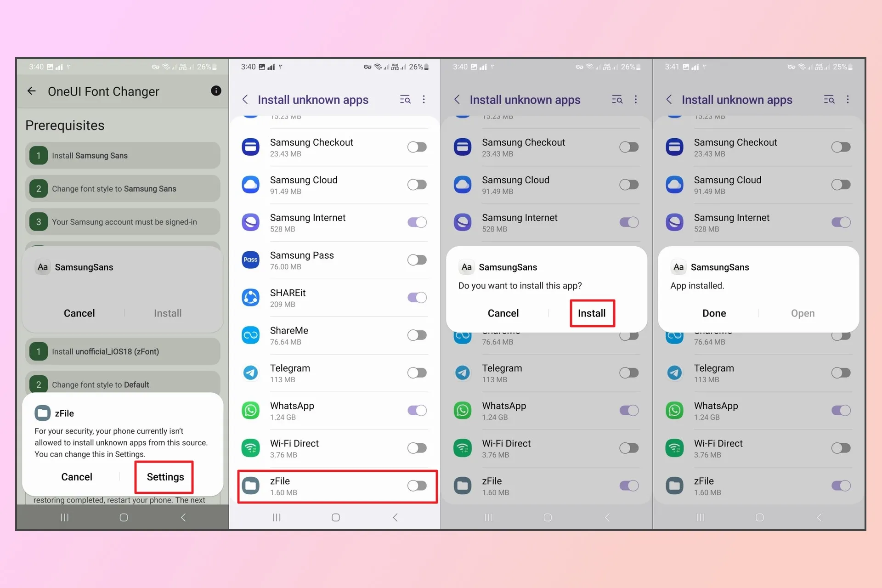Enable Telegram switch on the undimmed screen

[417, 373]
